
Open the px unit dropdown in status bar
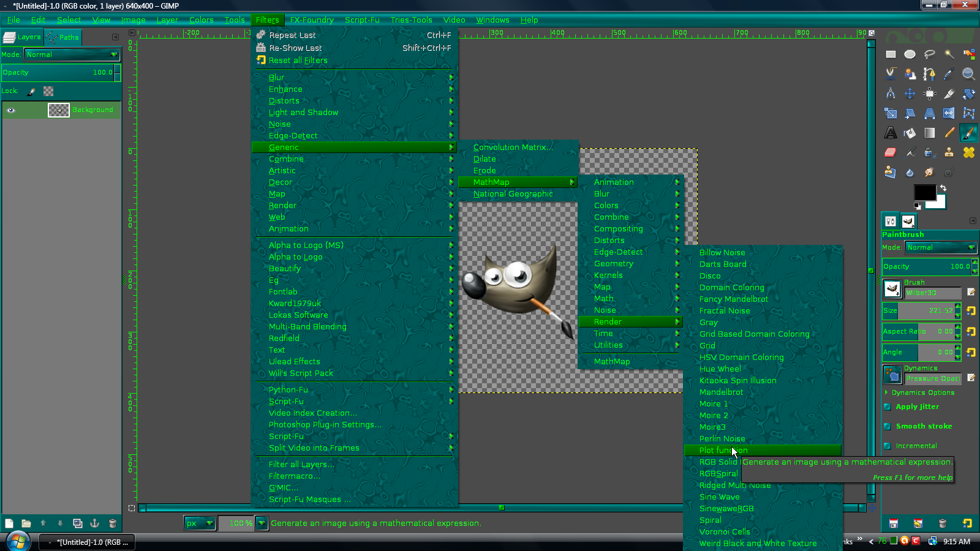click(x=199, y=523)
